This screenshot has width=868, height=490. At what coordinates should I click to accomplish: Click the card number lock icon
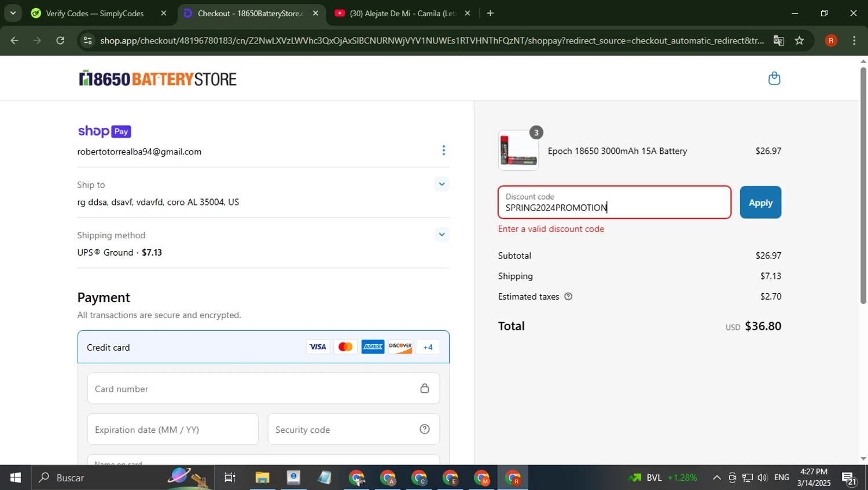point(425,388)
